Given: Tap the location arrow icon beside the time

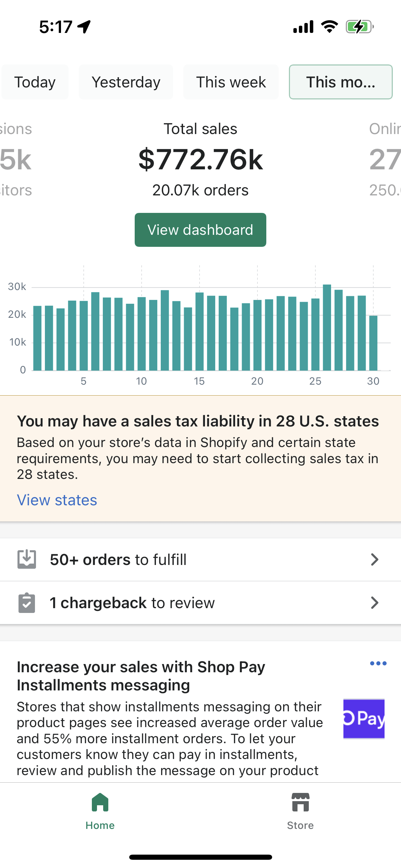Looking at the screenshot, I should (84, 27).
